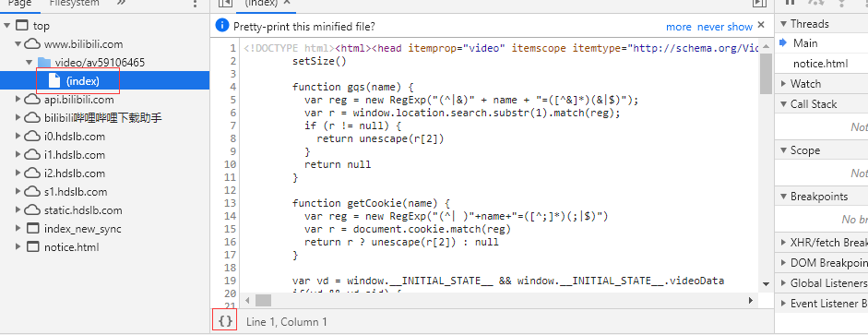Viewport: 868px width, 335px height.
Task: Open the notice.html frame item
Action: click(x=71, y=247)
